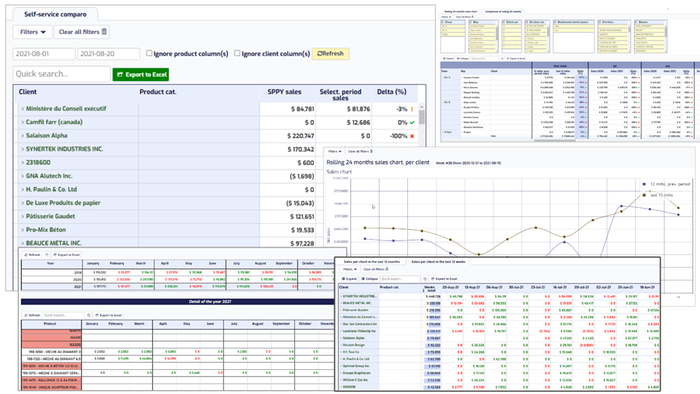Click the $ 12,686 period sales cell
The height and width of the screenshot is (394, 700).
pos(358,122)
